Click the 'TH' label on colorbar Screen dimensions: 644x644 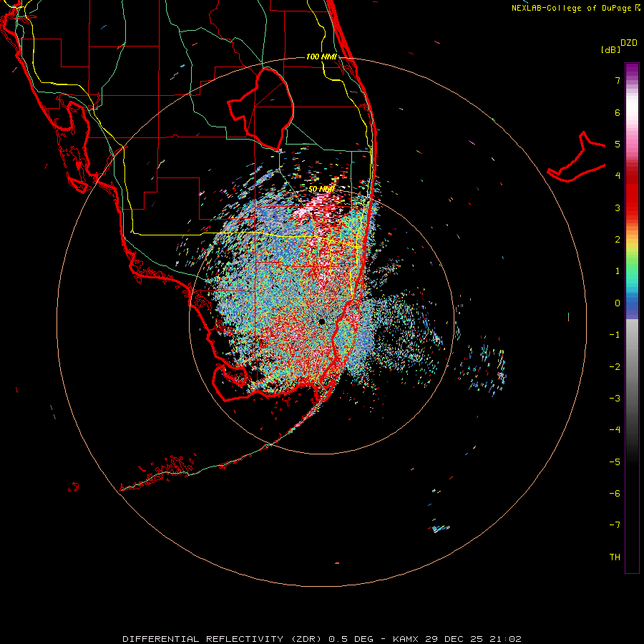coord(615,557)
